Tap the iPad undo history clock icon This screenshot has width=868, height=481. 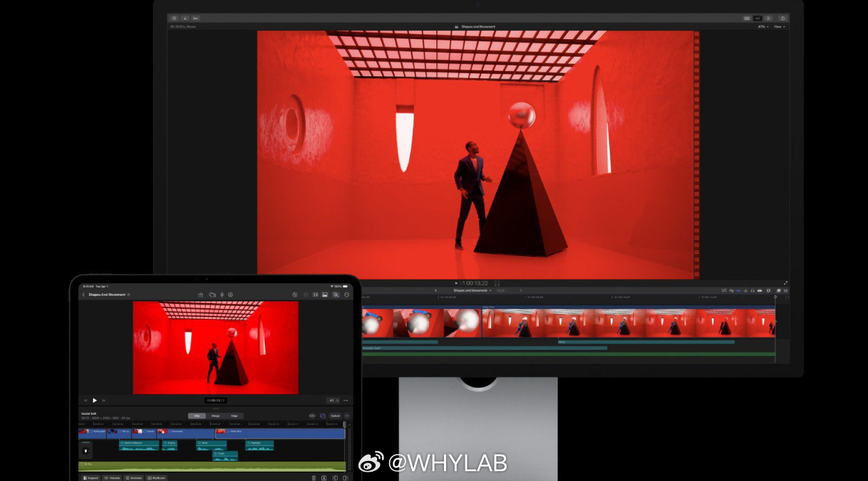tap(295, 295)
